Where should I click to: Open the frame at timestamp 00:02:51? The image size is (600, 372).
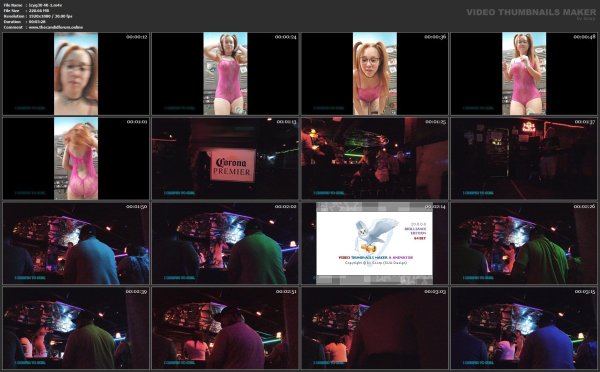pyautogui.click(x=225, y=328)
